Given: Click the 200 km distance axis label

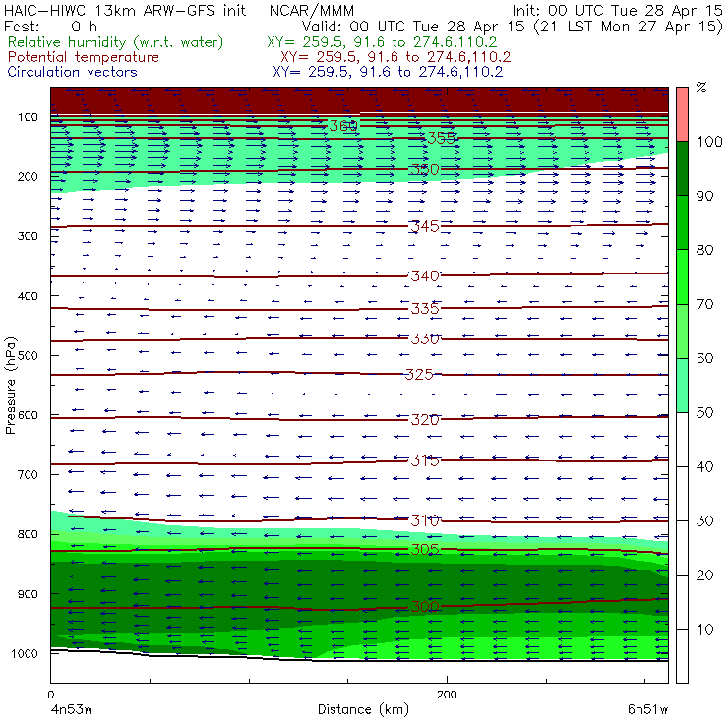Looking at the screenshot, I should [x=447, y=695].
